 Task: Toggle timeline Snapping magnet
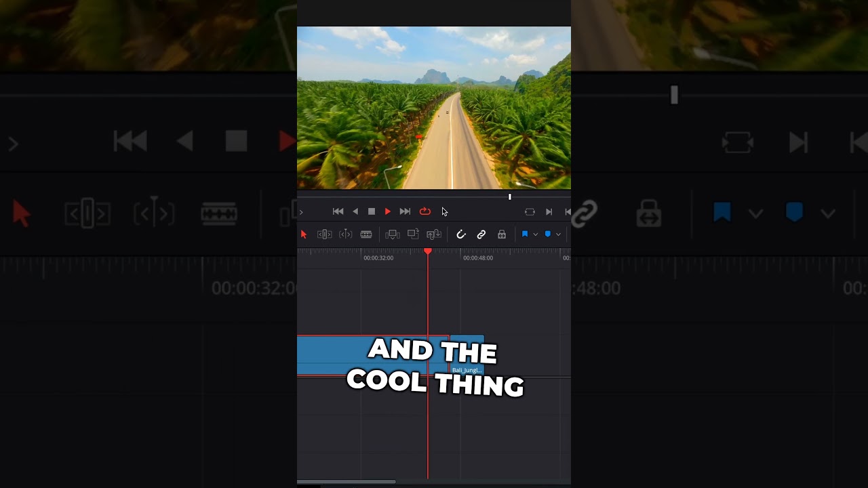click(x=461, y=235)
